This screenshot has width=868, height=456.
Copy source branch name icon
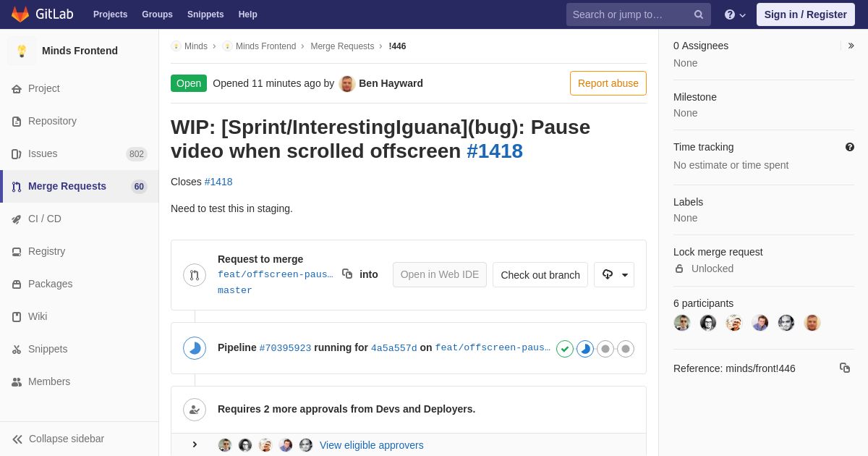(347, 274)
